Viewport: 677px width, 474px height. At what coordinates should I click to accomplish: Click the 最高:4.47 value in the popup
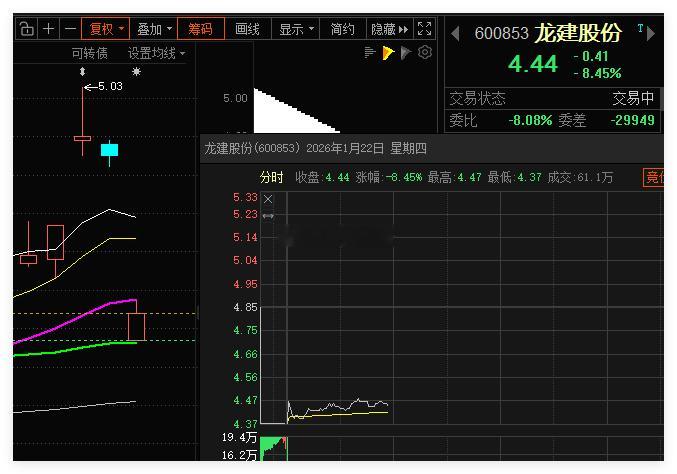[454, 177]
